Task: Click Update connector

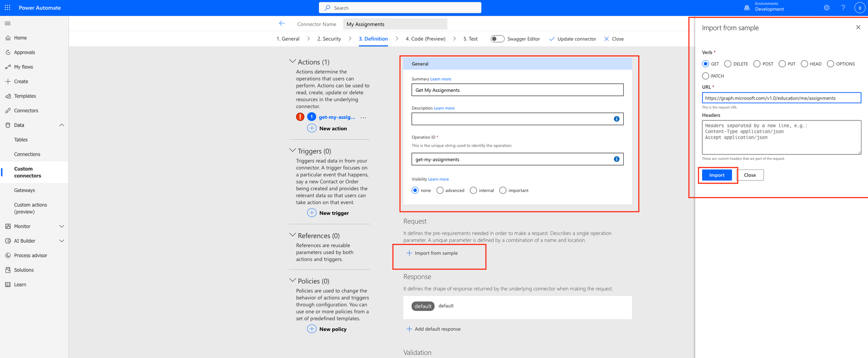Action: pos(573,39)
